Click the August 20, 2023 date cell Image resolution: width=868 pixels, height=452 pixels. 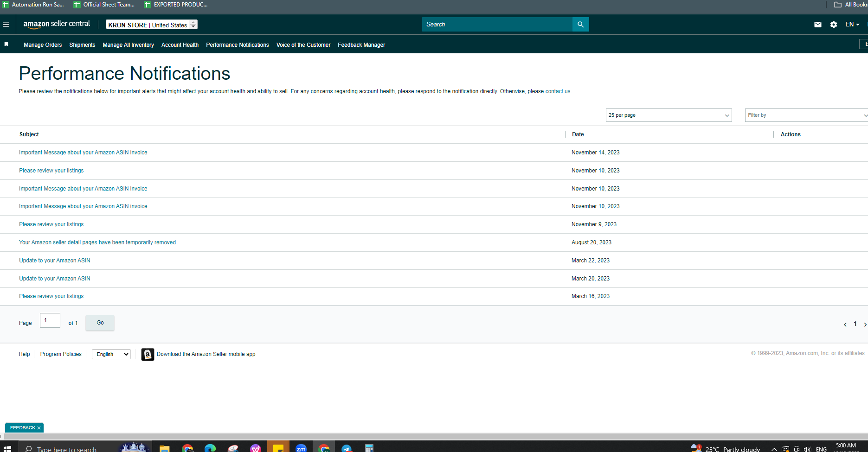click(x=592, y=242)
